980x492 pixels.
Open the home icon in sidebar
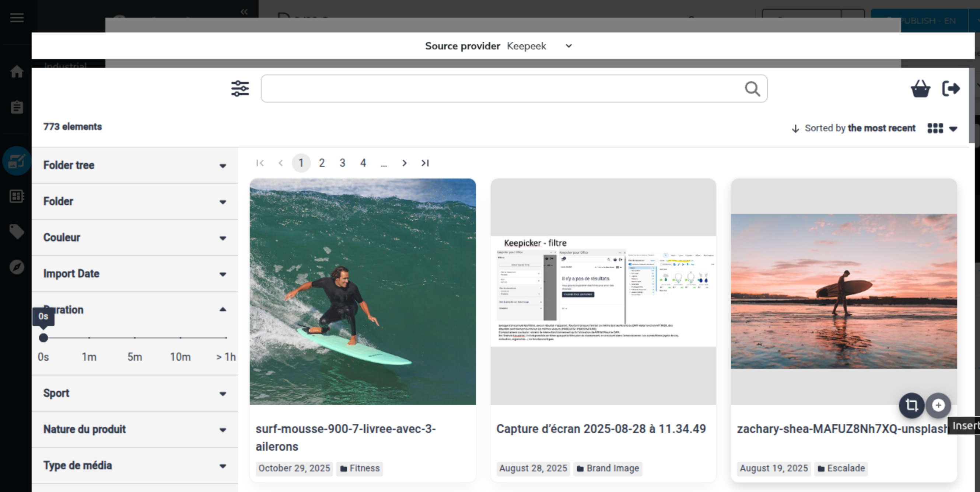[x=17, y=71]
